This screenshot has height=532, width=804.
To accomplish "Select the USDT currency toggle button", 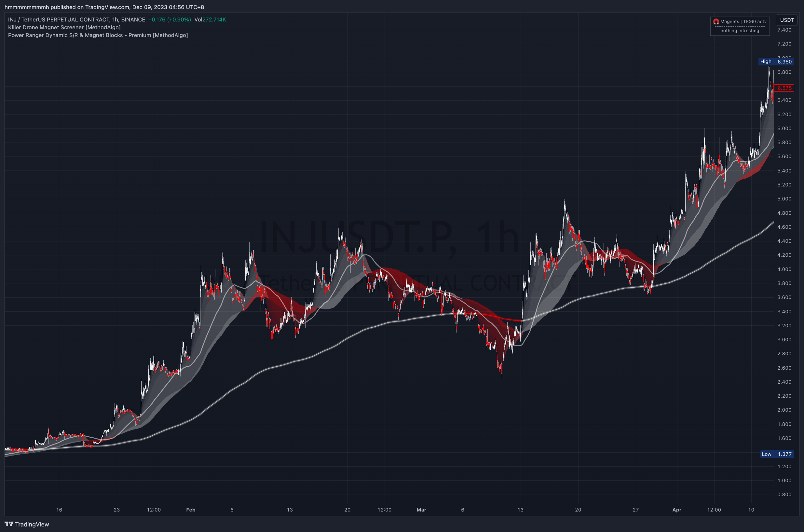I will [x=786, y=20].
